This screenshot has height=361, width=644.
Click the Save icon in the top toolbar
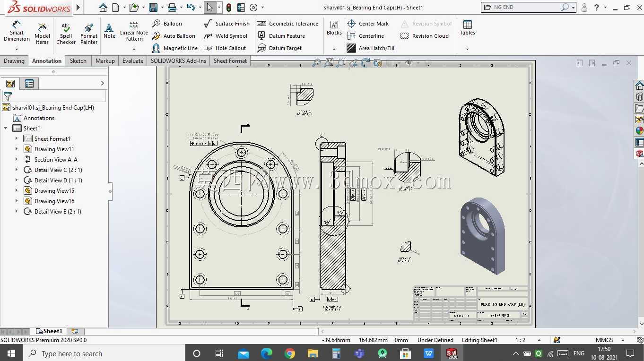[x=153, y=8]
